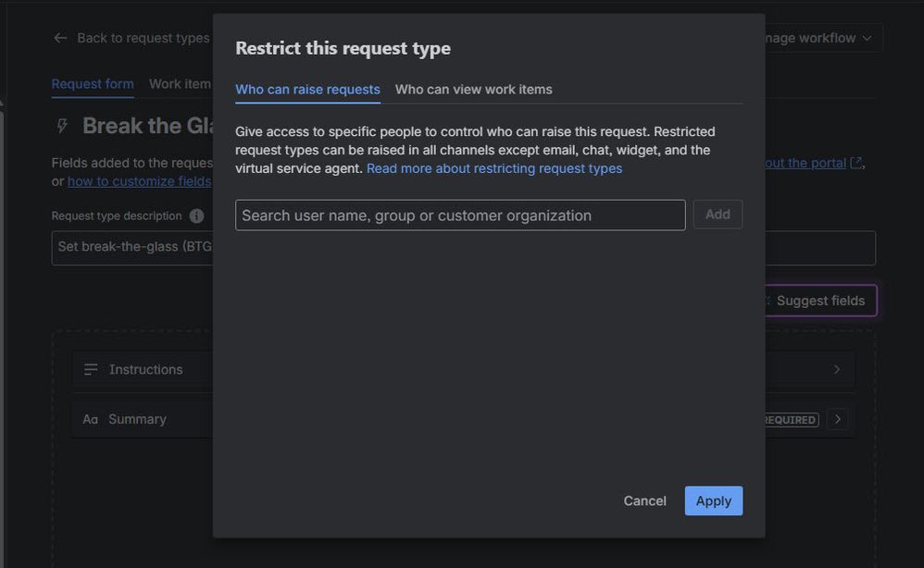This screenshot has height=568, width=924.
Task: Click the user search field in the dialog
Action: tap(459, 215)
